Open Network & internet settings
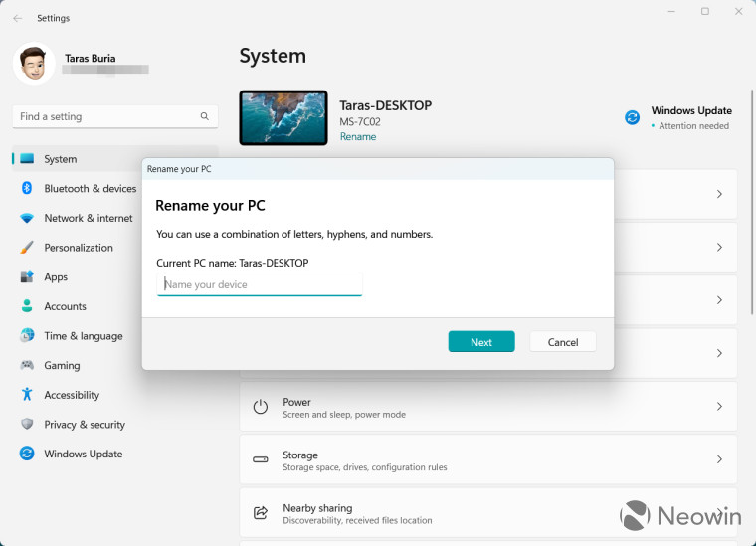Screen dimensions: 756x546 [x=89, y=218]
